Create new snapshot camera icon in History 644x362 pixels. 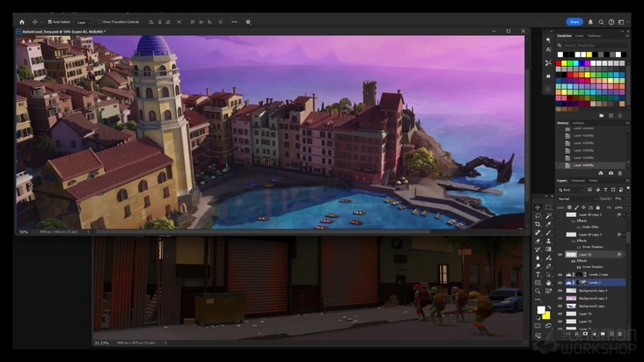[x=611, y=173]
